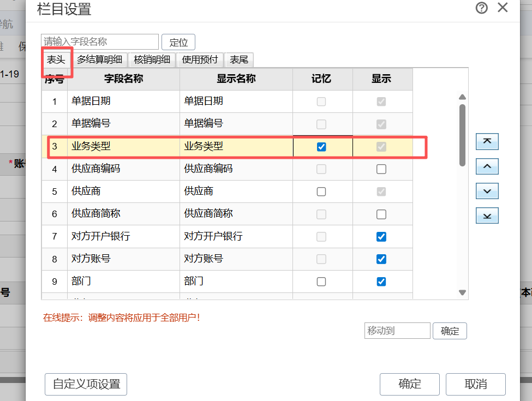Click the 定位 button
Viewport: 532px width, 401px height.
(x=178, y=42)
